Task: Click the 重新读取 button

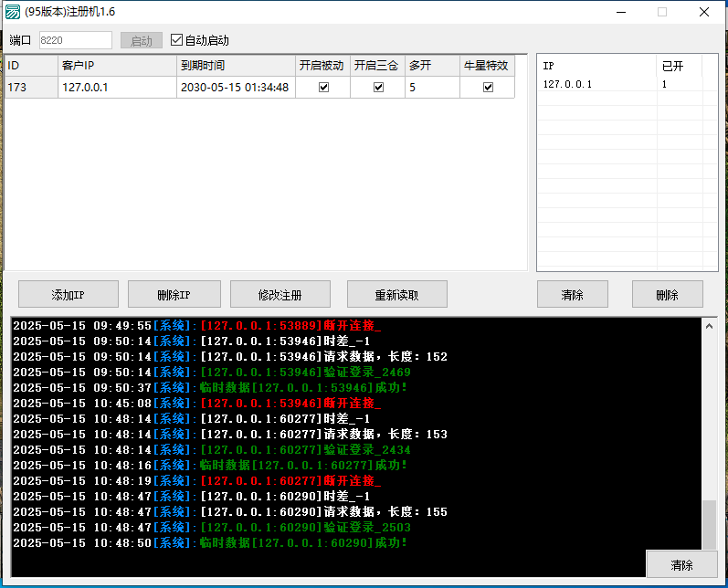Action: tap(396, 294)
